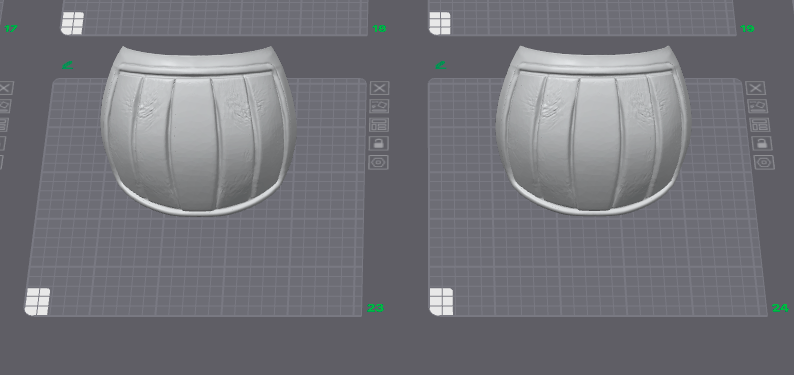Select the armor model on plate 24

[x=592, y=132]
